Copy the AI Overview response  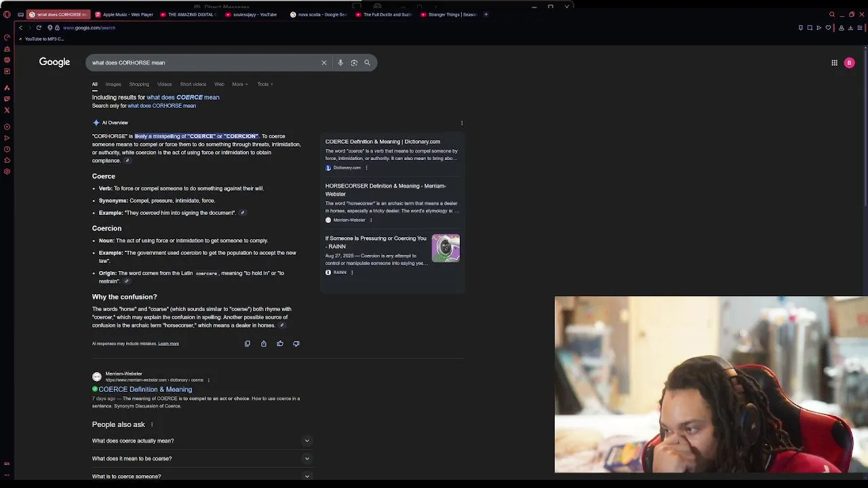[248, 344]
